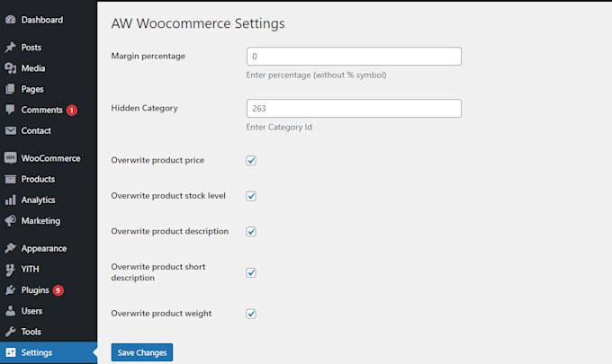Click the Dashboard gauge icon
Screen dimensions: 612x364
coord(11,20)
